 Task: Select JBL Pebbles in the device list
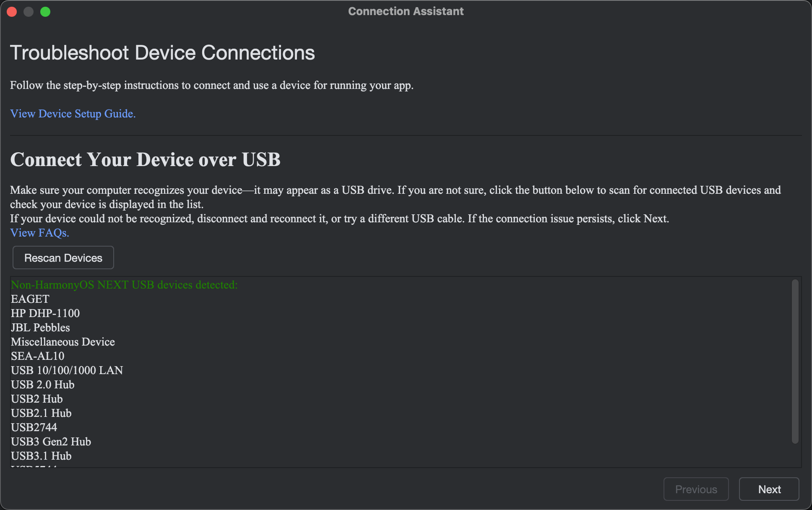40,328
